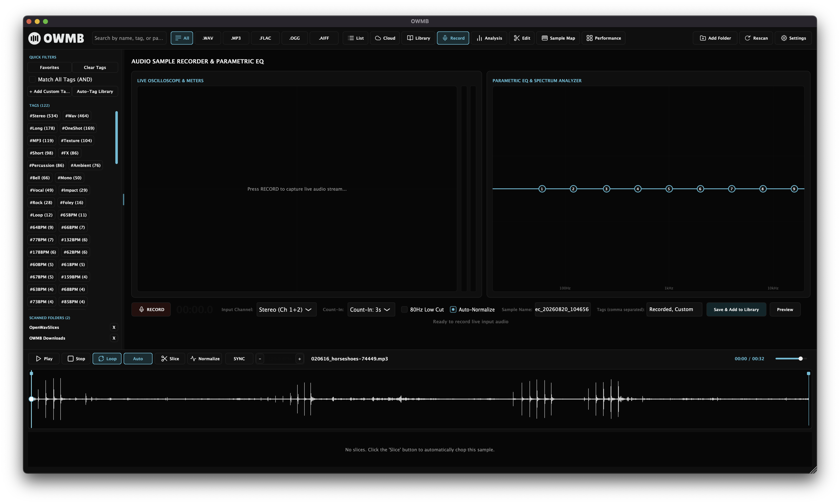Click the waveform end marker handle
Screen dimensions: 840x504
(809, 374)
